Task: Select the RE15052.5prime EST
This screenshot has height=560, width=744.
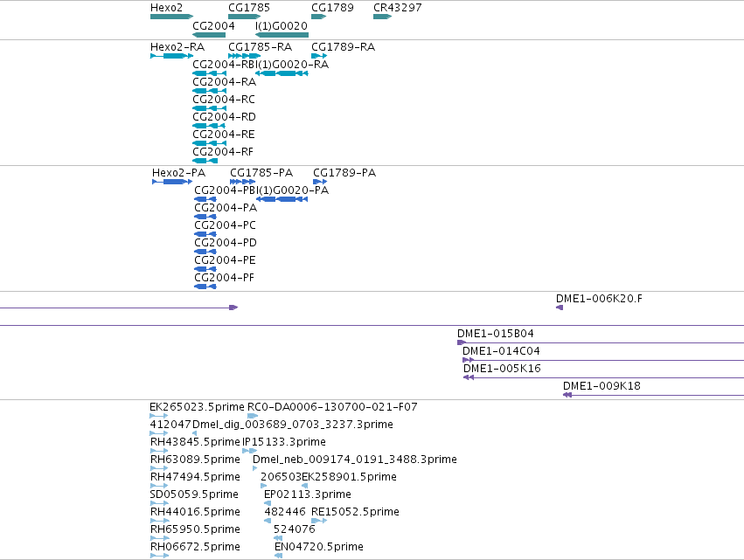Action: point(319,521)
